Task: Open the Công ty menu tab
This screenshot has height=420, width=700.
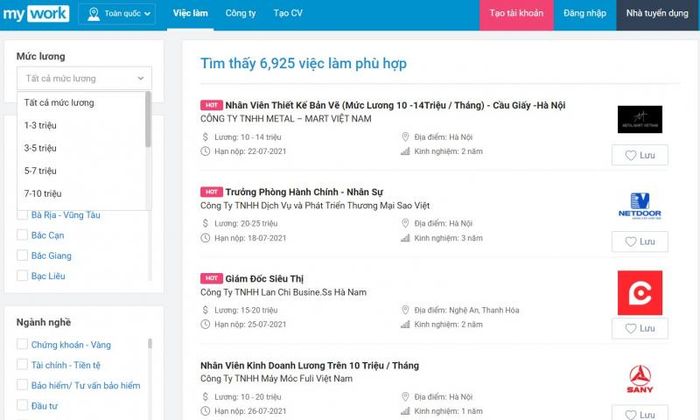Action: pos(240,15)
